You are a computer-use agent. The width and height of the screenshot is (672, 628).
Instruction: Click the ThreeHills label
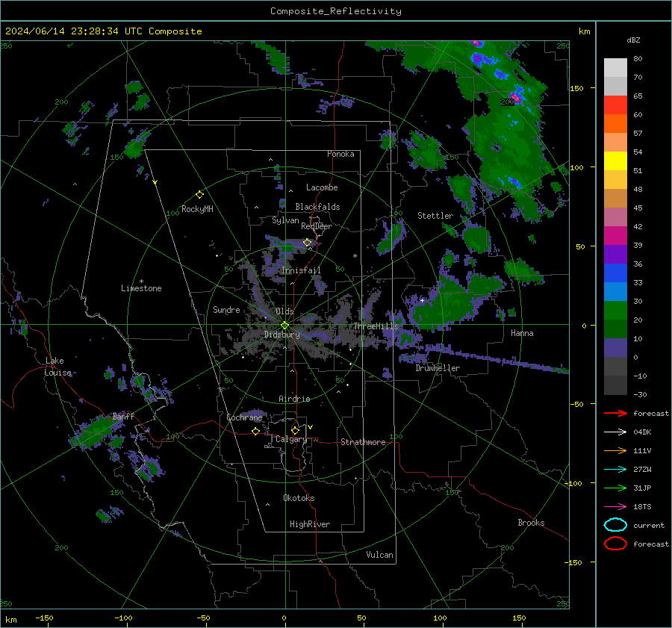(376, 326)
